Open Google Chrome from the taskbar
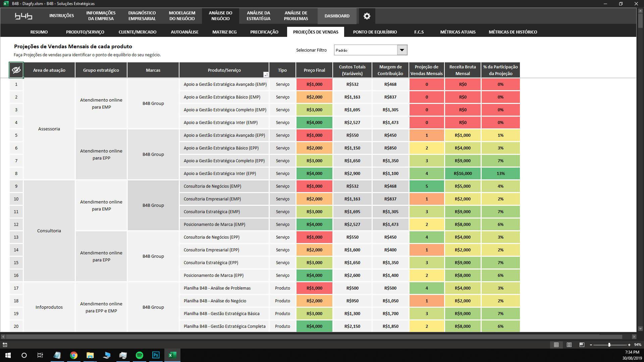 tap(73, 355)
